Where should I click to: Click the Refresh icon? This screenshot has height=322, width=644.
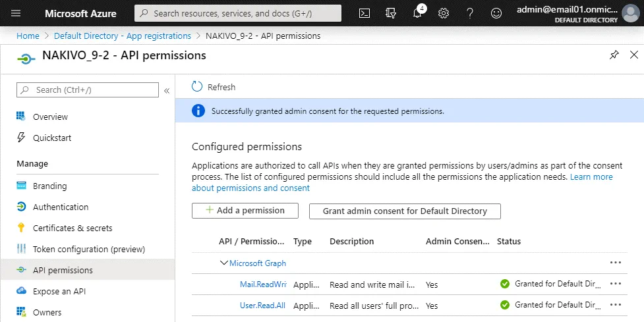tap(197, 86)
